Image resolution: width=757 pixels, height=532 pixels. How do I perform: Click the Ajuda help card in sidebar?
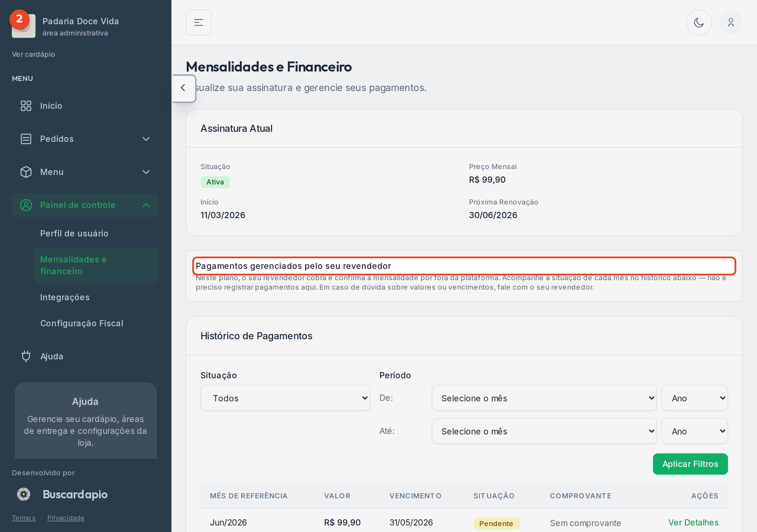coord(85,420)
